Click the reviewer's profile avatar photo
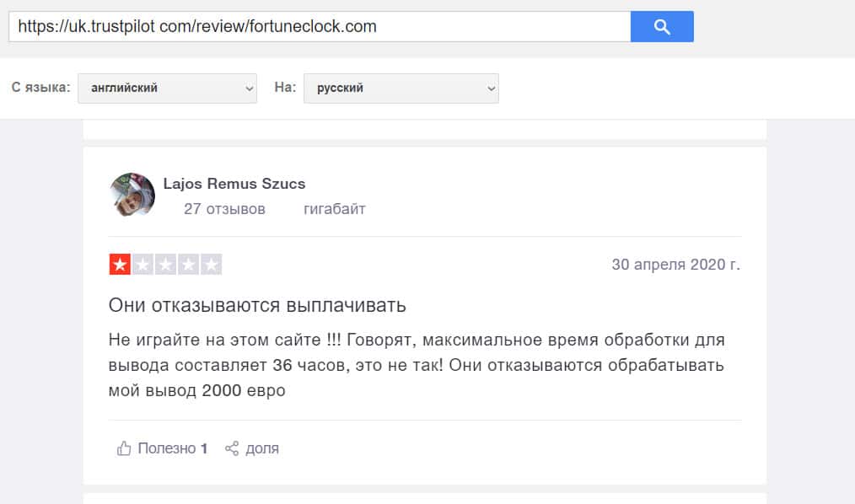This screenshot has height=504, width=855. (x=132, y=196)
